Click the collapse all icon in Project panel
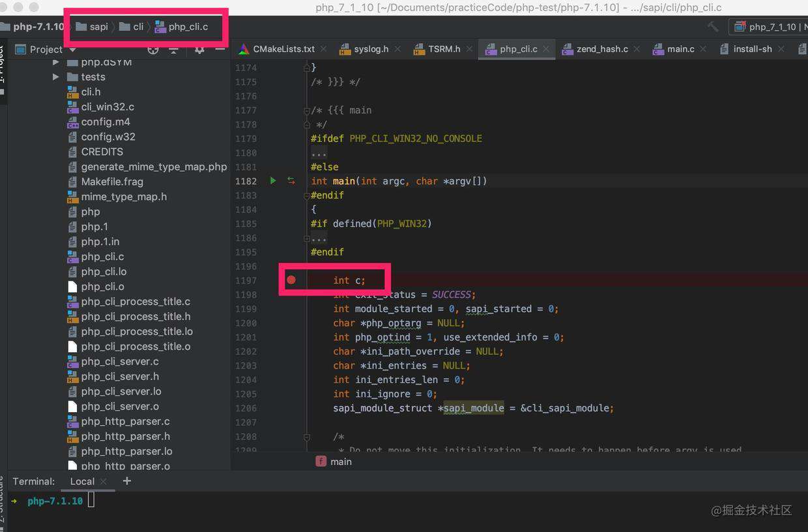The height and width of the screenshot is (532, 808). point(173,49)
